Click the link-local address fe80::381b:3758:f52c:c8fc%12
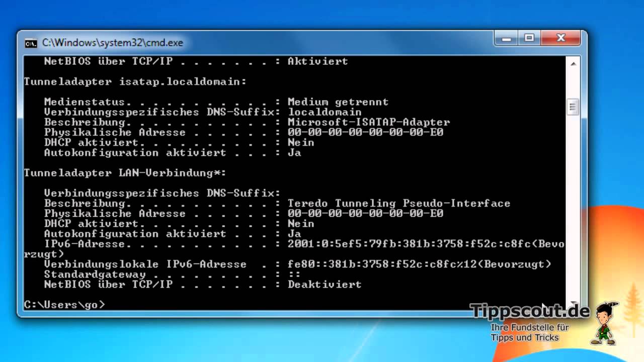 point(382,264)
